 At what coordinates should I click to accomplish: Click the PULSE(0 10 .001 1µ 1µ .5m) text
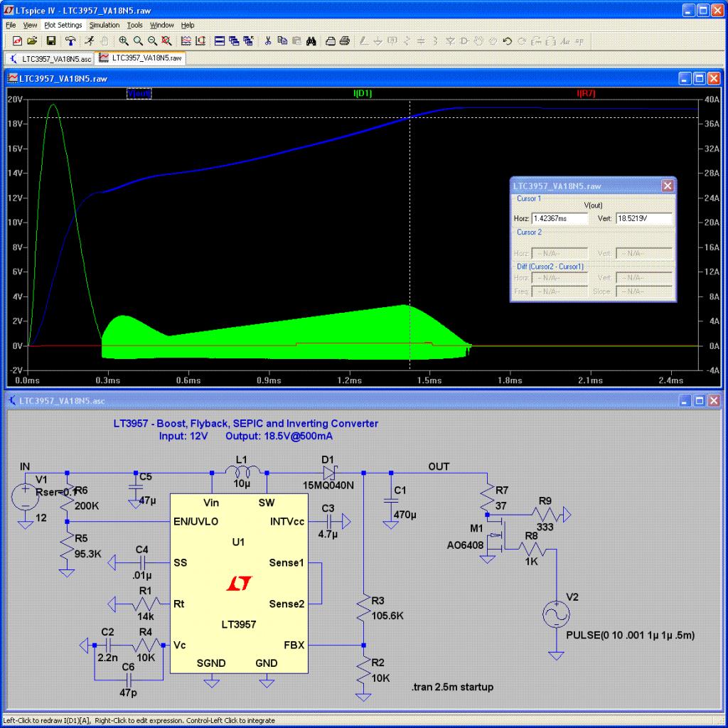[630, 635]
